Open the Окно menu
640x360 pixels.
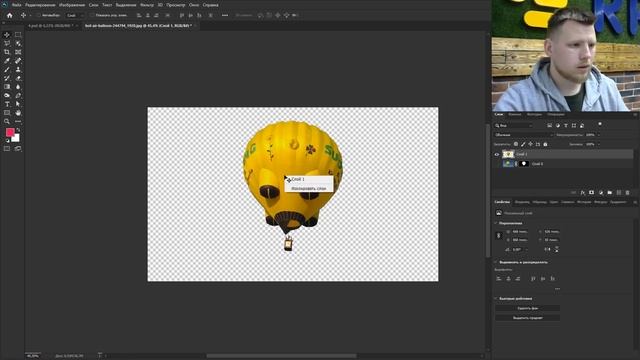click(x=194, y=5)
